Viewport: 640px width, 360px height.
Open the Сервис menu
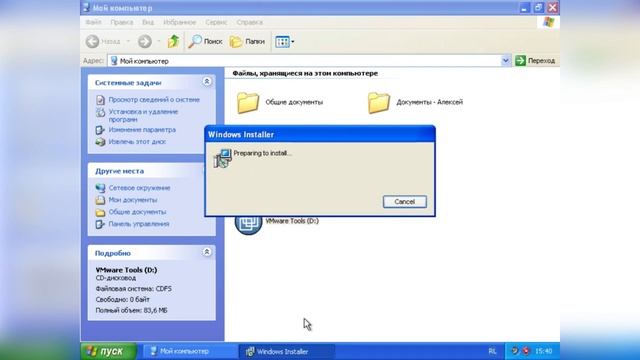[x=216, y=22]
